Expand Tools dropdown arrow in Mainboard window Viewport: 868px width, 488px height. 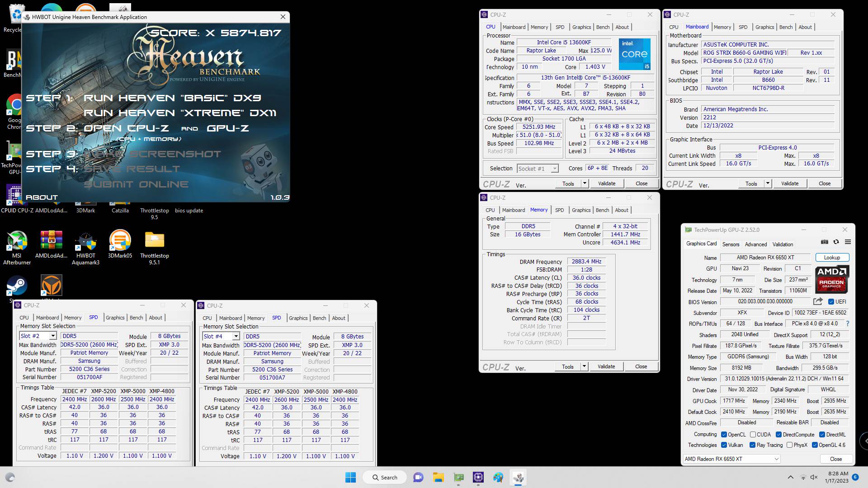pyautogui.click(x=768, y=183)
